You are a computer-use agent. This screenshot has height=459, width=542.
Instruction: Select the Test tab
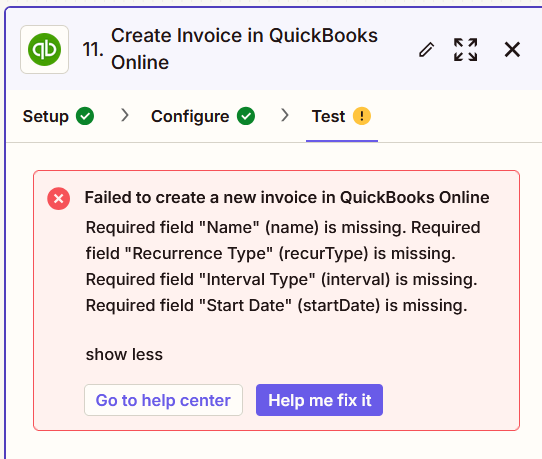[x=328, y=116]
